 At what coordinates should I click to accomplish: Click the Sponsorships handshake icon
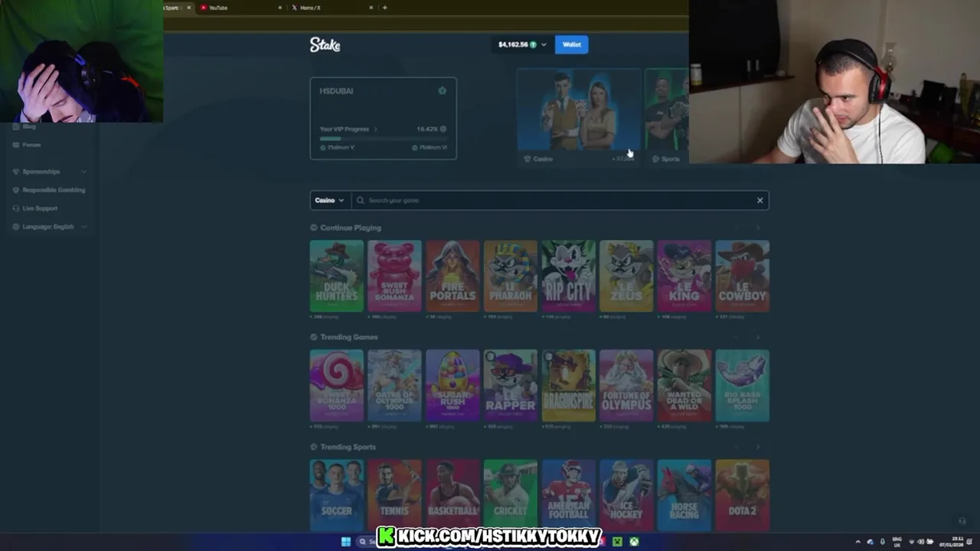pyautogui.click(x=16, y=171)
